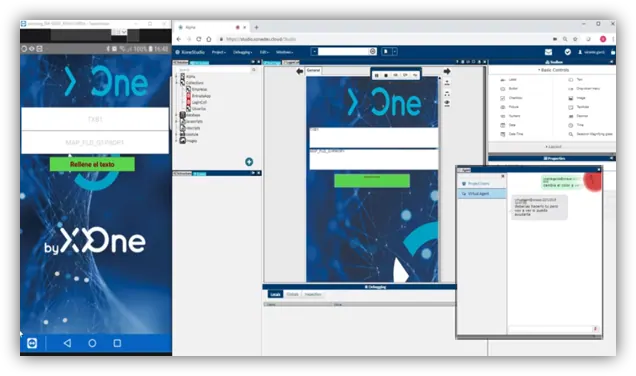Select the Time control in Toolbox

click(576, 125)
